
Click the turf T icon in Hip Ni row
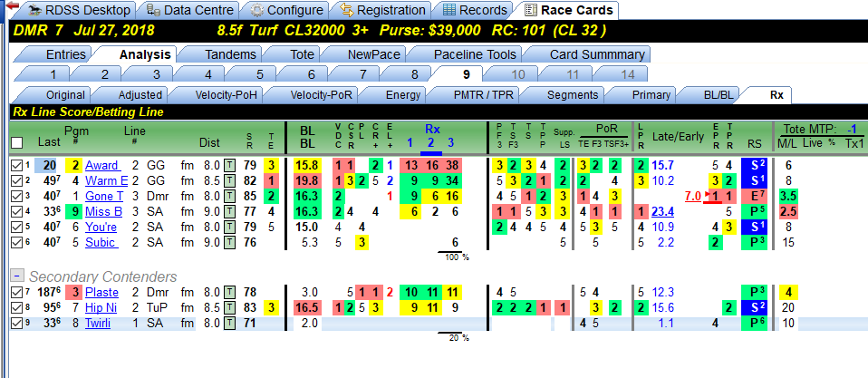[229, 307]
